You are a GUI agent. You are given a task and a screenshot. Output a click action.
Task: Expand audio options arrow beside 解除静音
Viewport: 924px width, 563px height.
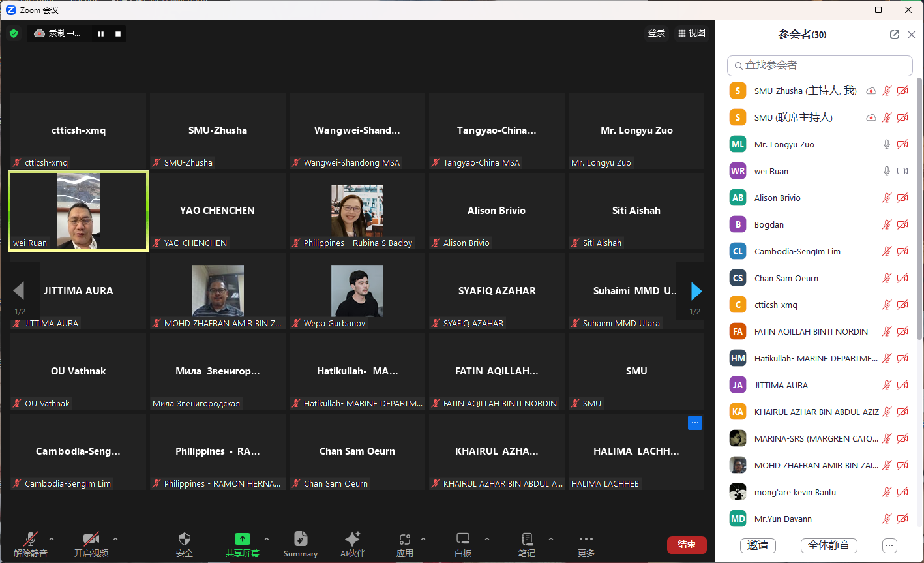[52, 539]
